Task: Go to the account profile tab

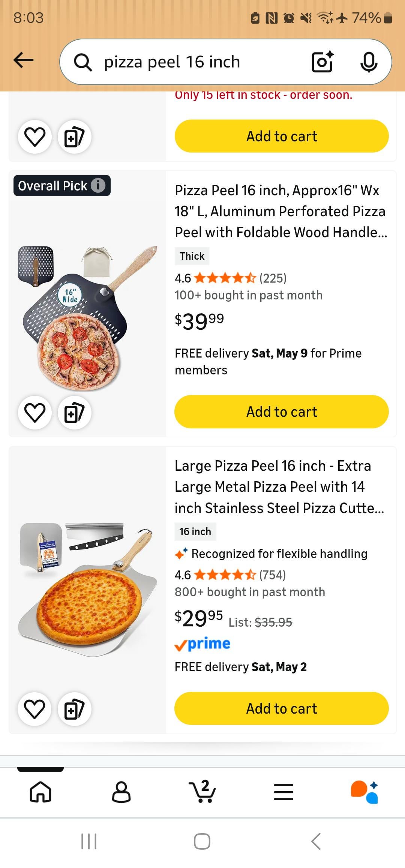Action: pos(121,792)
